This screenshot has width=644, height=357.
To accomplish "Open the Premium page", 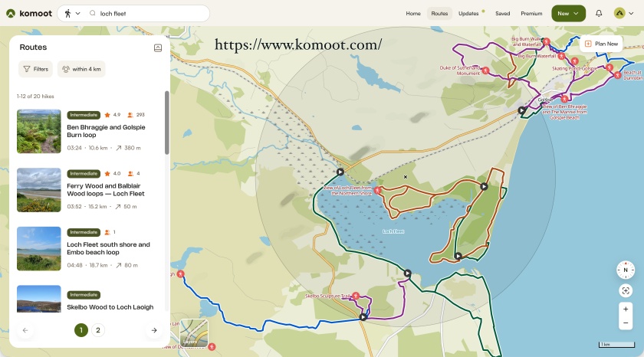I will (x=531, y=13).
